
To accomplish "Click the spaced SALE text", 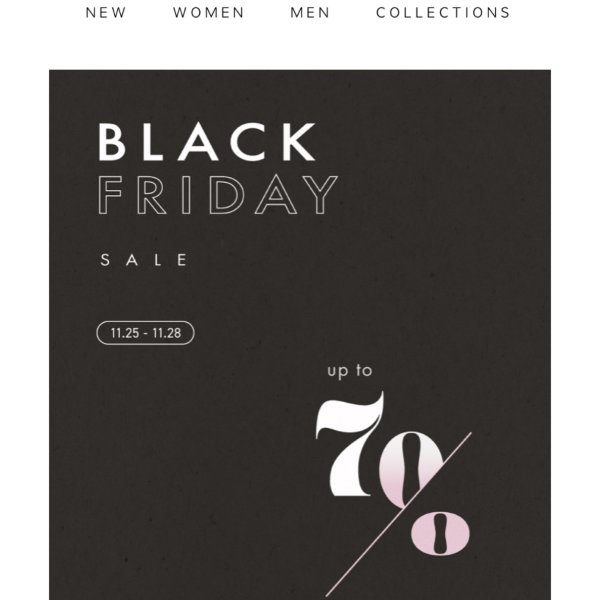I will (144, 260).
